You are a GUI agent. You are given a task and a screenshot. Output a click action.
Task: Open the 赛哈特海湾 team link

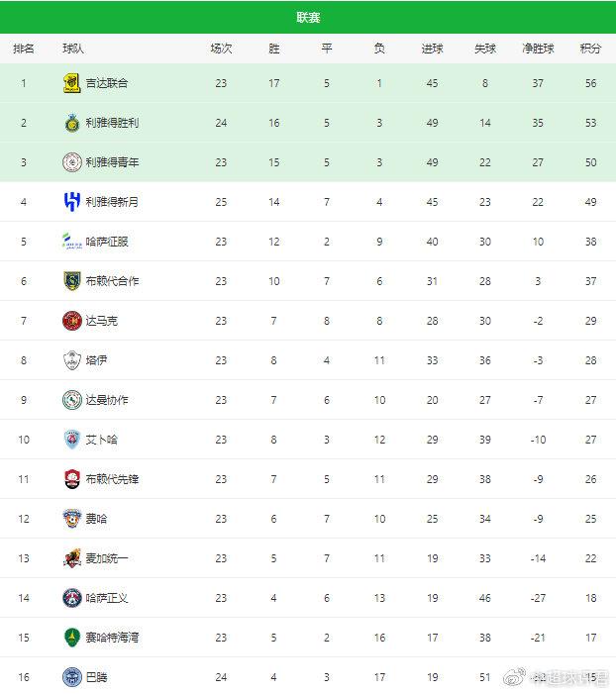[x=112, y=638]
